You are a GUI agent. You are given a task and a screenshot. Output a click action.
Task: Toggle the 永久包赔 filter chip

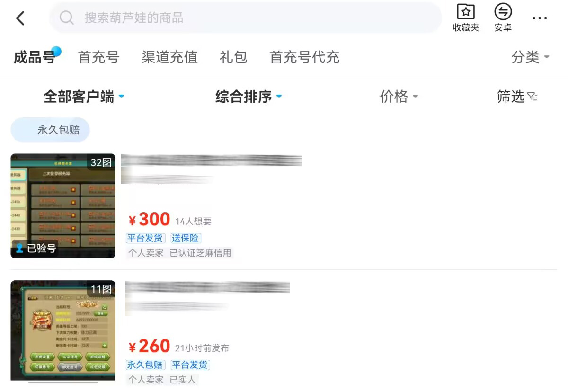tap(50, 130)
